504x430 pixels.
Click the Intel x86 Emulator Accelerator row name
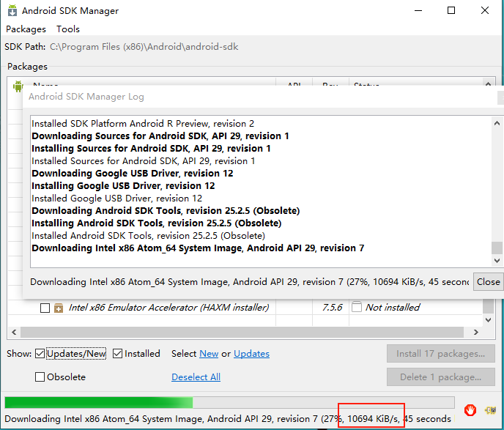(168, 308)
